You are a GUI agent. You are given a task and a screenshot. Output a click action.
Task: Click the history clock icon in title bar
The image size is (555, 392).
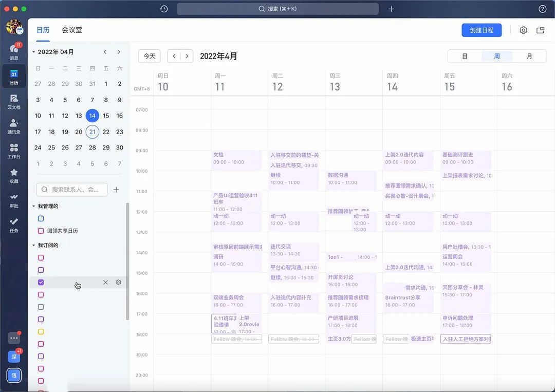pyautogui.click(x=164, y=9)
